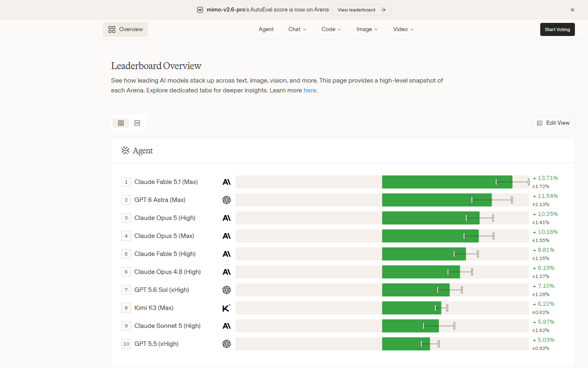Switch to list view layout
This screenshot has height=368, width=588.
pos(137,123)
